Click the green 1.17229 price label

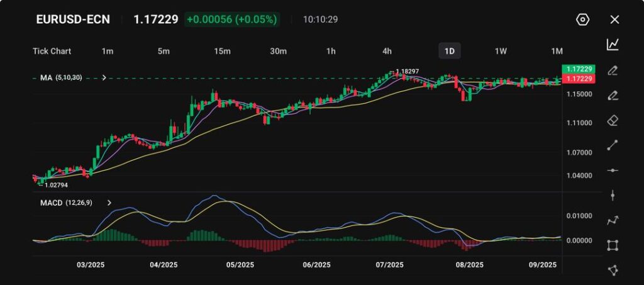click(x=577, y=69)
